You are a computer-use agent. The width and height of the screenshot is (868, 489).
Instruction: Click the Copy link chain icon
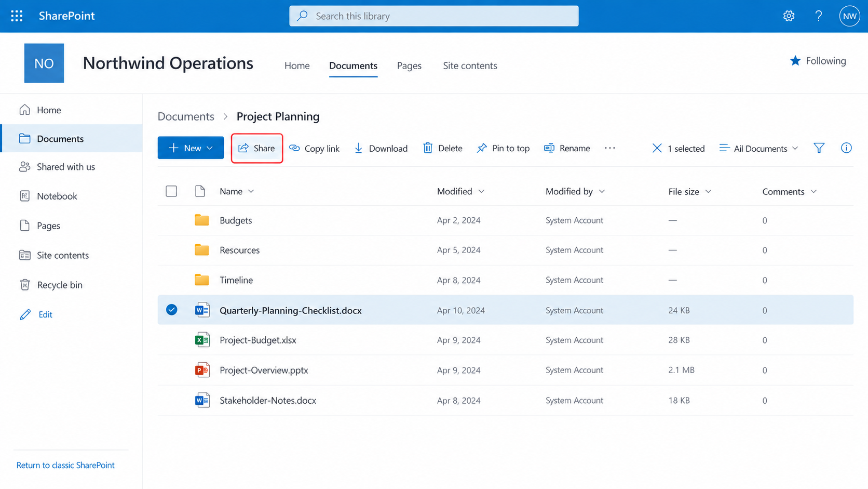coord(294,148)
